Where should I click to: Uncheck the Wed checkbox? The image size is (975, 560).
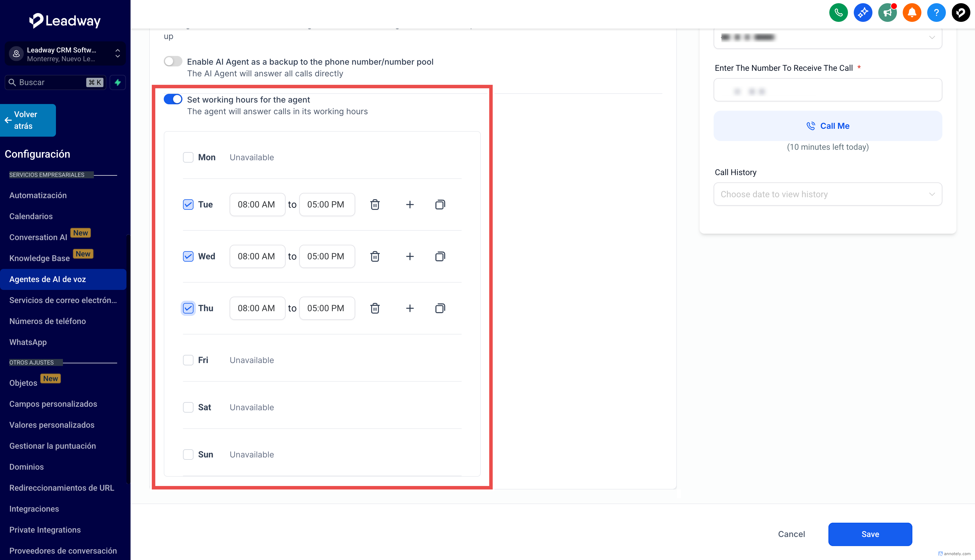188,256
